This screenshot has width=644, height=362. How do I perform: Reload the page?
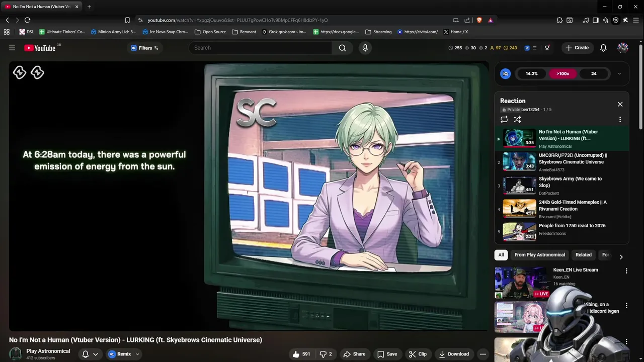(x=27, y=20)
